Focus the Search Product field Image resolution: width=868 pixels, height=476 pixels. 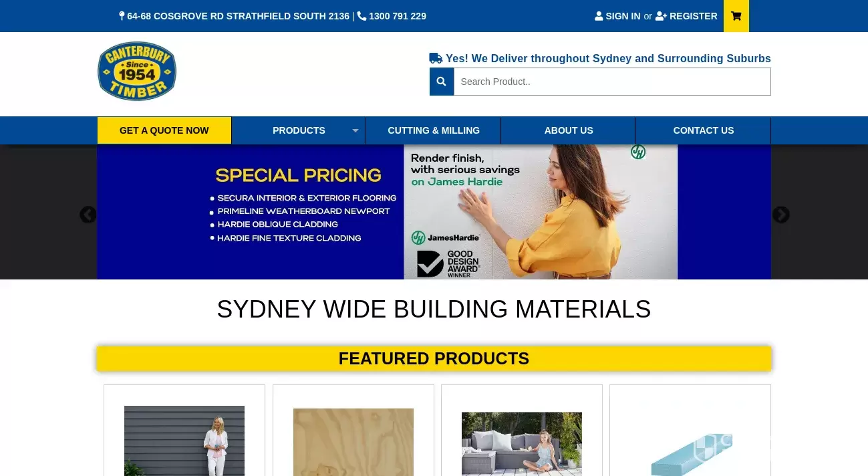pyautogui.click(x=612, y=82)
